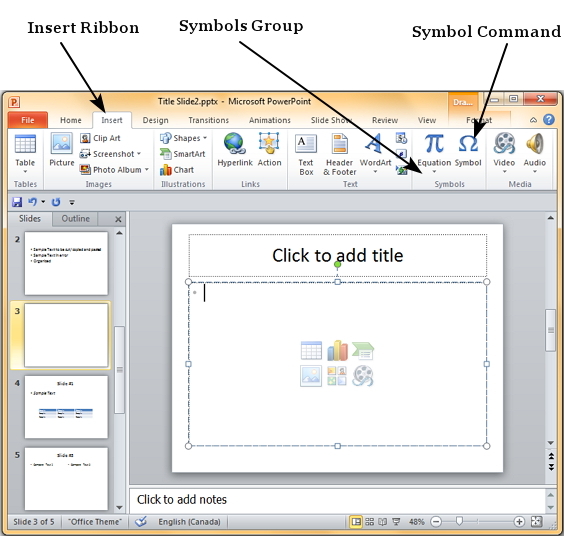Open the Shapes gallery dropdown
The height and width of the screenshot is (538, 565).
pos(205,138)
